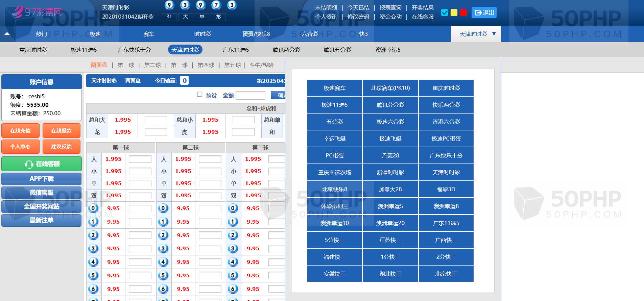Select ball 6 in the 第一球 column
The width and height of the screenshot is (644, 301).
pos(93,289)
